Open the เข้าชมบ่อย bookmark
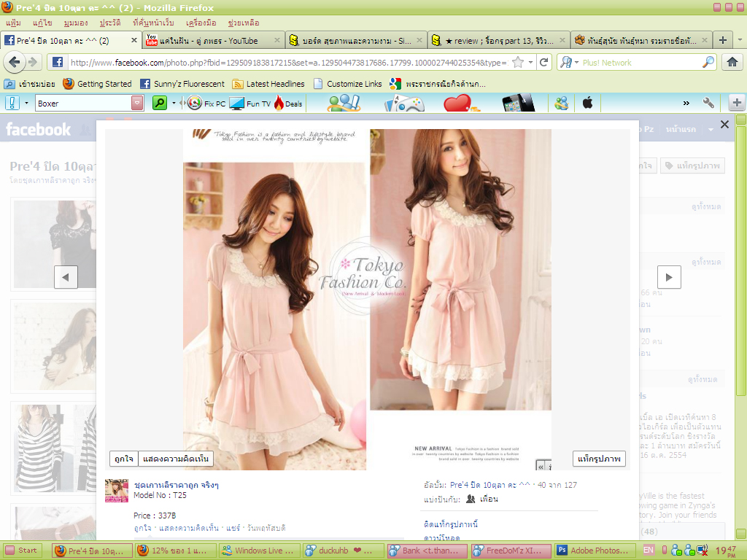747x560 pixels. click(x=29, y=84)
